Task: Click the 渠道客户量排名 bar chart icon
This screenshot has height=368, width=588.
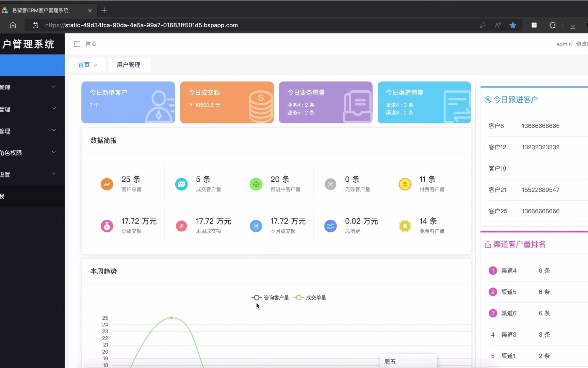Action: click(x=488, y=244)
